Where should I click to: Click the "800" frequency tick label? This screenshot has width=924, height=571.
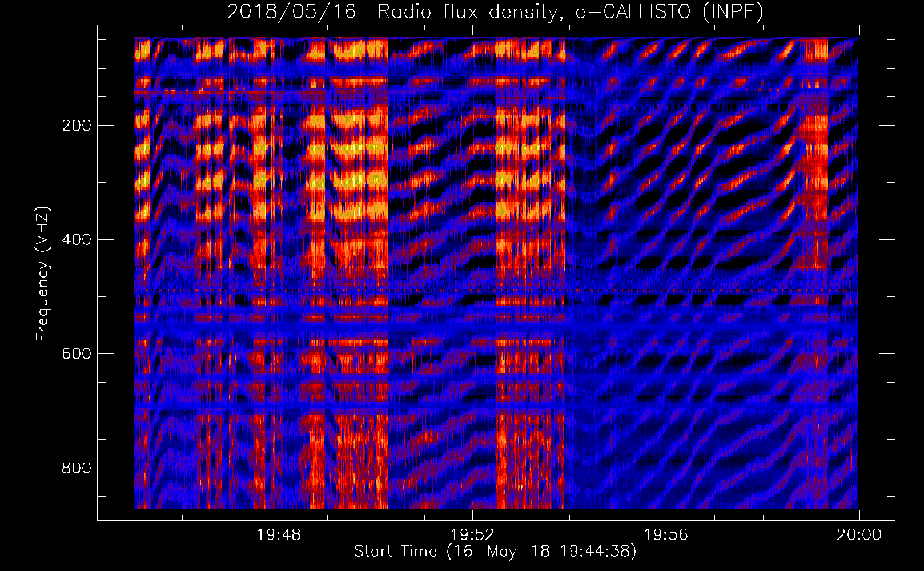click(x=77, y=468)
